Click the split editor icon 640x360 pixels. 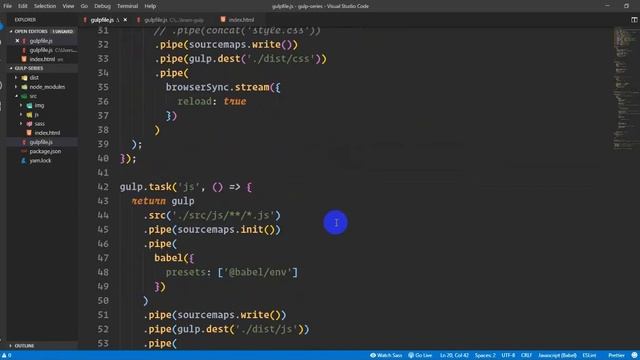pyautogui.click(x=634, y=20)
